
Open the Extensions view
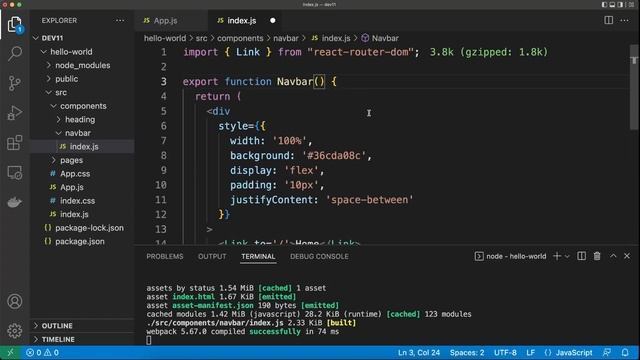click(15, 143)
